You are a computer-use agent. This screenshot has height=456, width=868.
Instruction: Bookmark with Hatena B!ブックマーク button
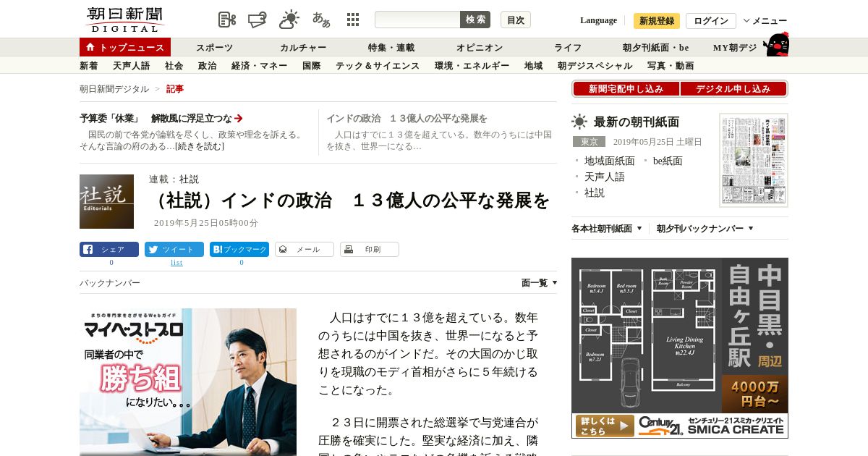(x=239, y=250)
